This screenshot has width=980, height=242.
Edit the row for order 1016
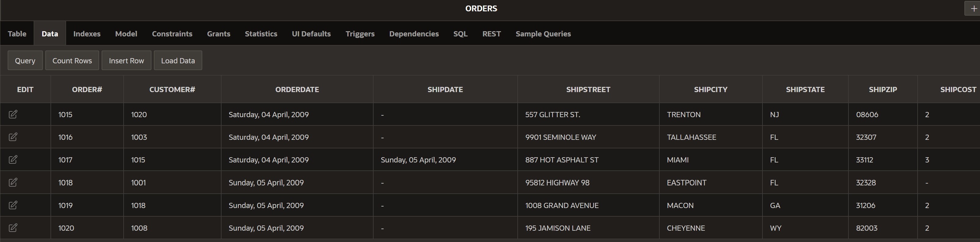(x=13, y=137)
